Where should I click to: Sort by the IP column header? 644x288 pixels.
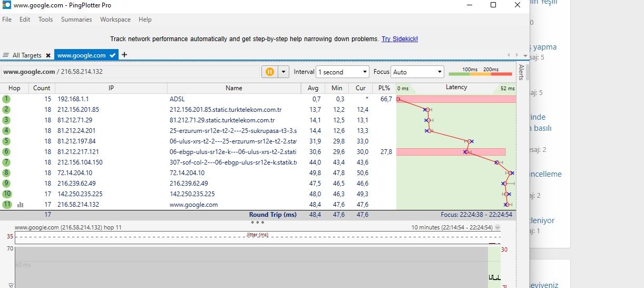point(111,88)
